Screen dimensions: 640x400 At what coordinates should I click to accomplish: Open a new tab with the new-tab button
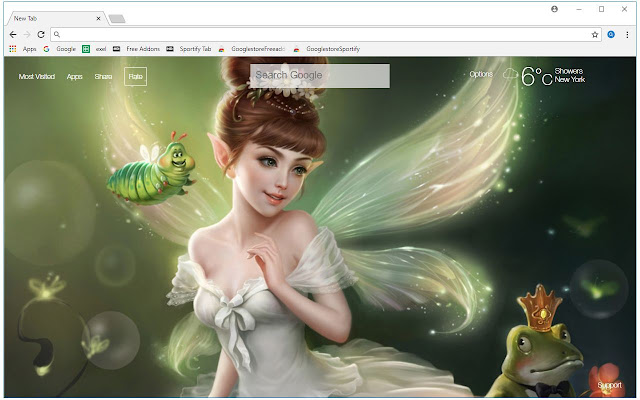coord(117,19)
